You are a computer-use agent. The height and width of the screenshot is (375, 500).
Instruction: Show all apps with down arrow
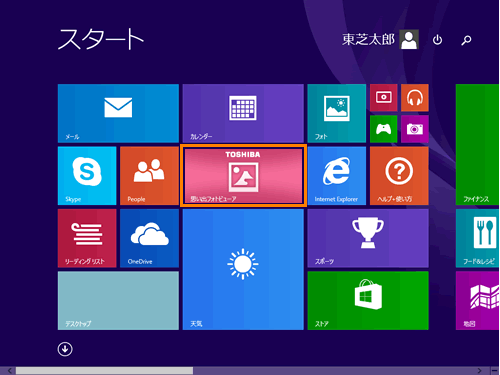[x=65, y=349]
